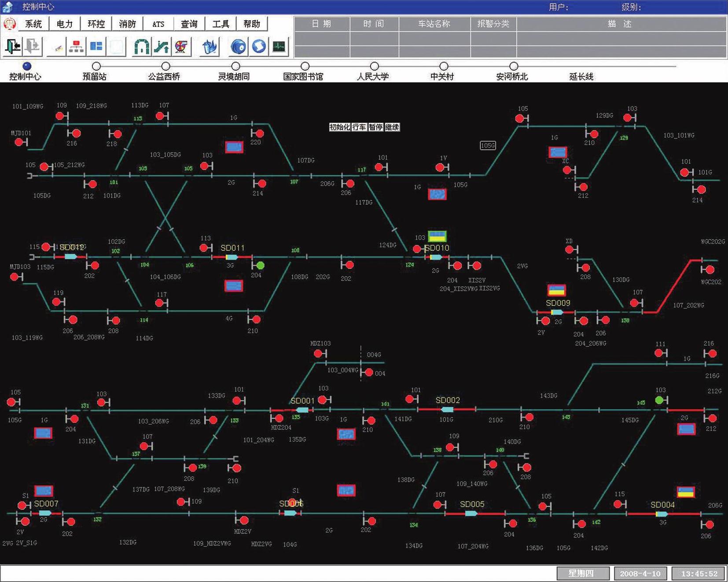The image size is (728, 582).
Task: Click the yellow-blue platform box above SD009
Action: [556, 290]
